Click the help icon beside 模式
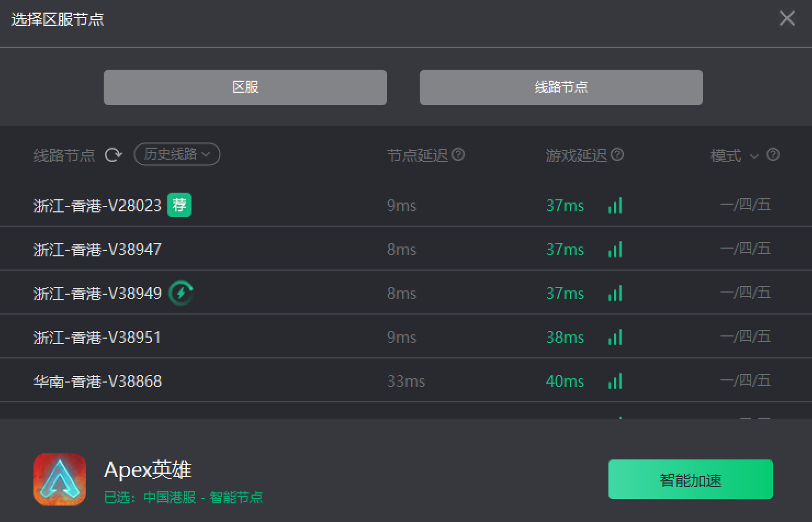Viewport: 812px width, 522px height. 773,155
